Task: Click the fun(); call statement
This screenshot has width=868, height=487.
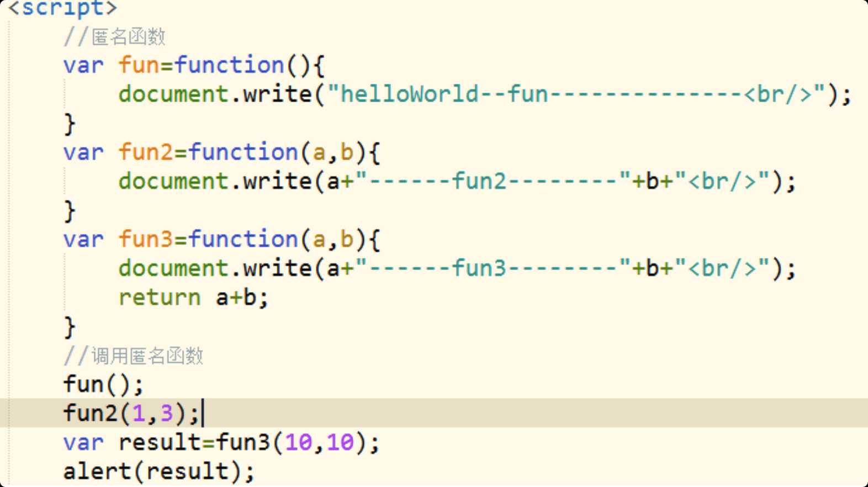Action: pyautogui.click(x=104, y=384)
